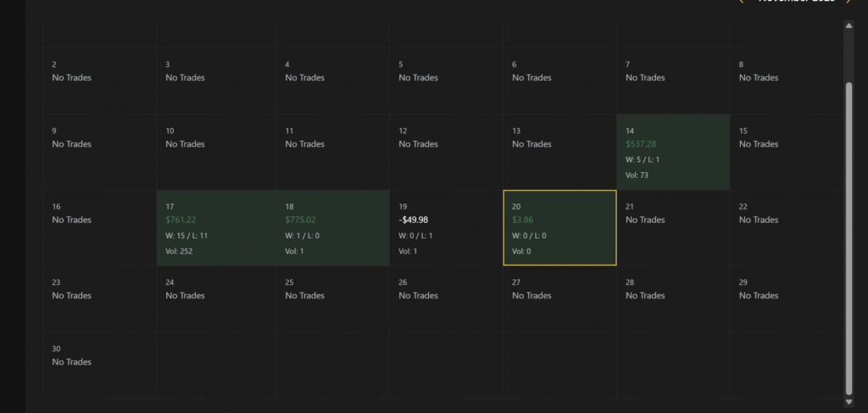
Task: Go to the previous month arrow
Action: tap(742, 1)
